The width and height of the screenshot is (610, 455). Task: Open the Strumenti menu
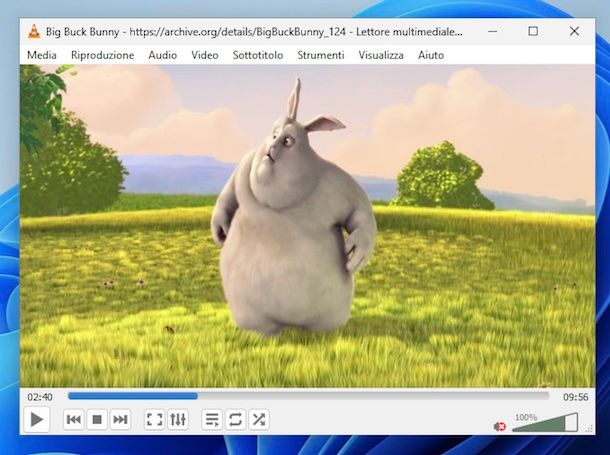click(x=321, y=55)
